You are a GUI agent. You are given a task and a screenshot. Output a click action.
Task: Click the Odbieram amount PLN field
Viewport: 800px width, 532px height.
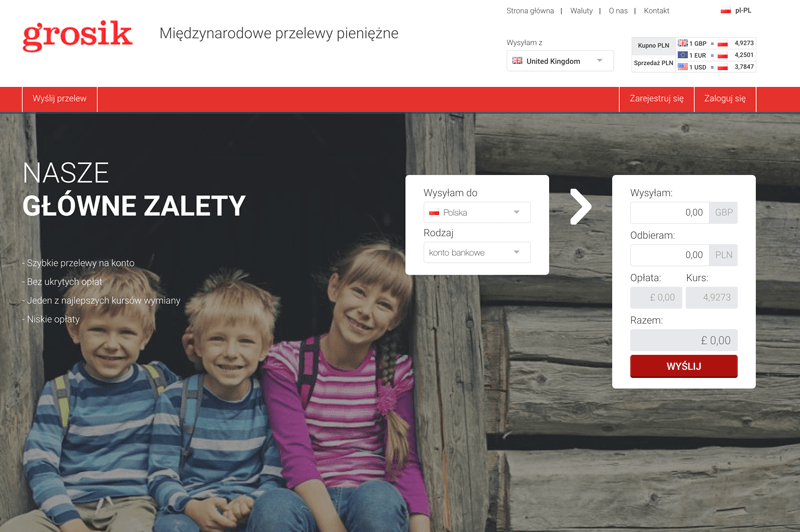670,255
